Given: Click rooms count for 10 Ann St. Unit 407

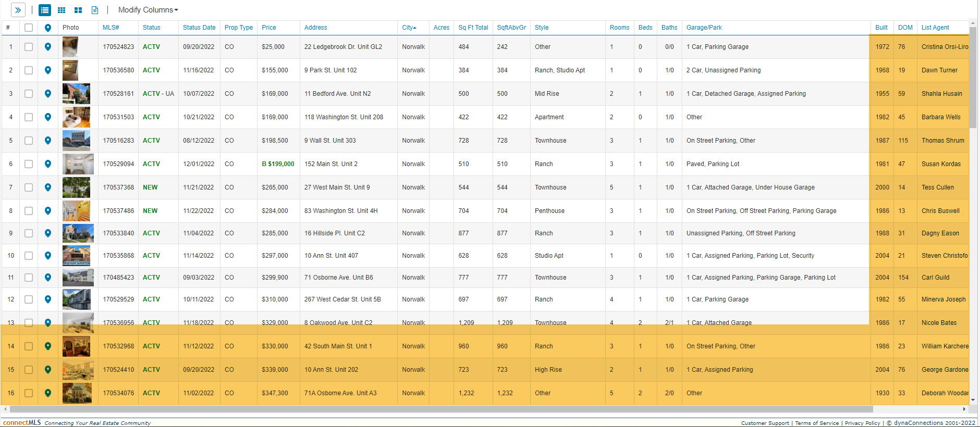Looking at the screenshot, I should [x=611, y=256].
